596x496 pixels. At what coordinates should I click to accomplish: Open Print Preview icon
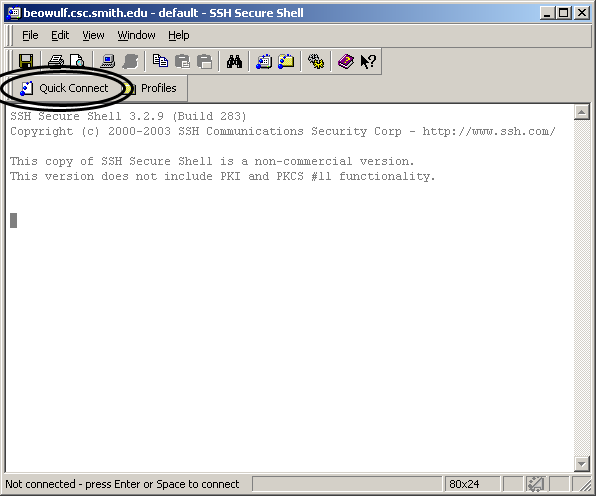[x=77, y=61]
